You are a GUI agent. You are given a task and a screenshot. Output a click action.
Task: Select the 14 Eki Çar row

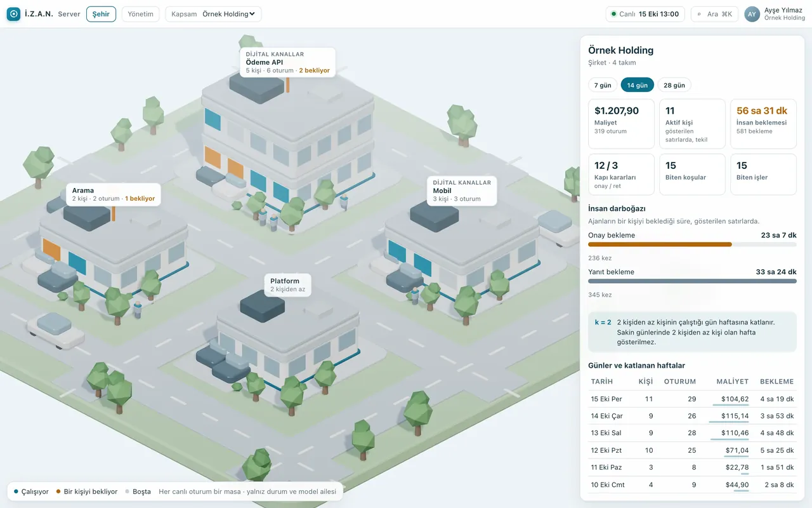pos(692,416)
